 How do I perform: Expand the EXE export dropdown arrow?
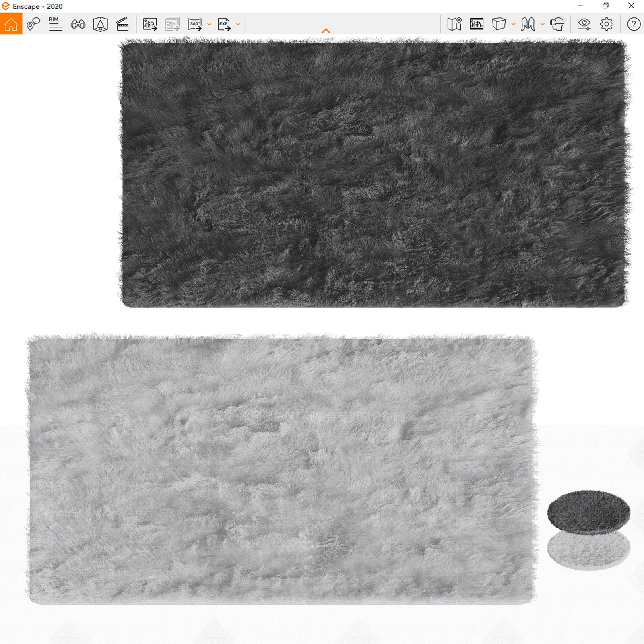[238, 24]
